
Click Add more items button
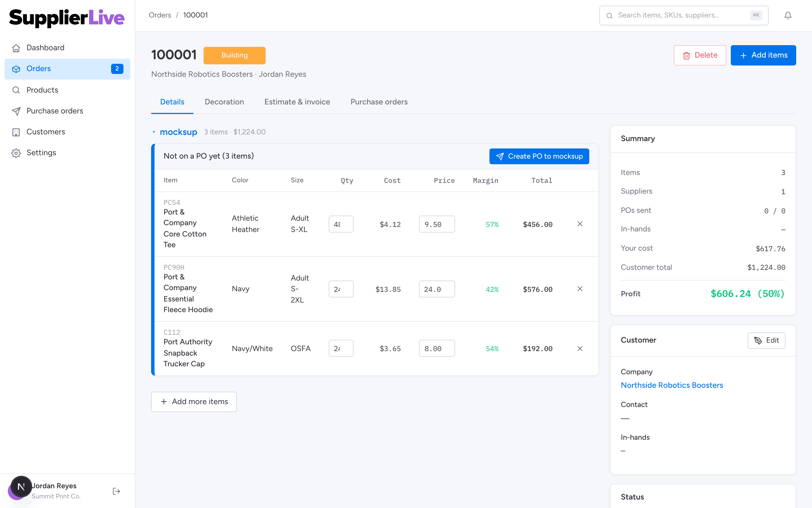[x=194, y=402]
